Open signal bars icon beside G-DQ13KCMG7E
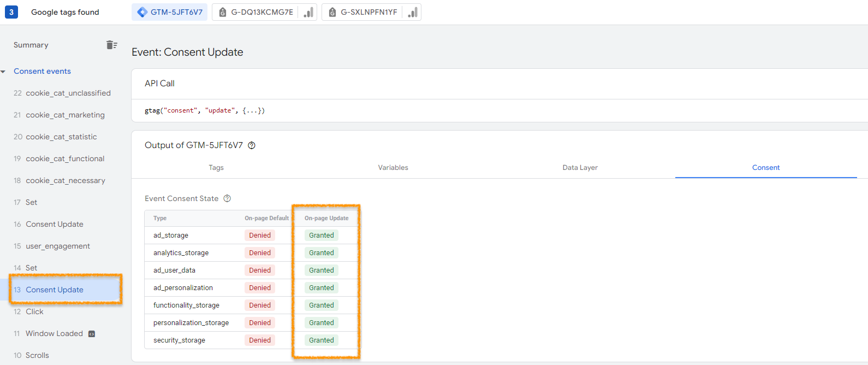 (x=308, y=12)
